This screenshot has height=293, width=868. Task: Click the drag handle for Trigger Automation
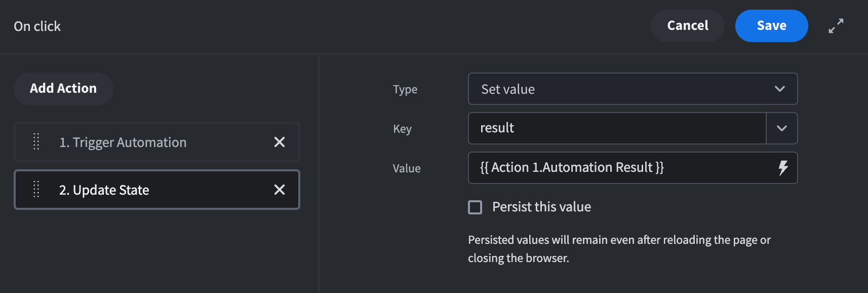click(36, 142)
